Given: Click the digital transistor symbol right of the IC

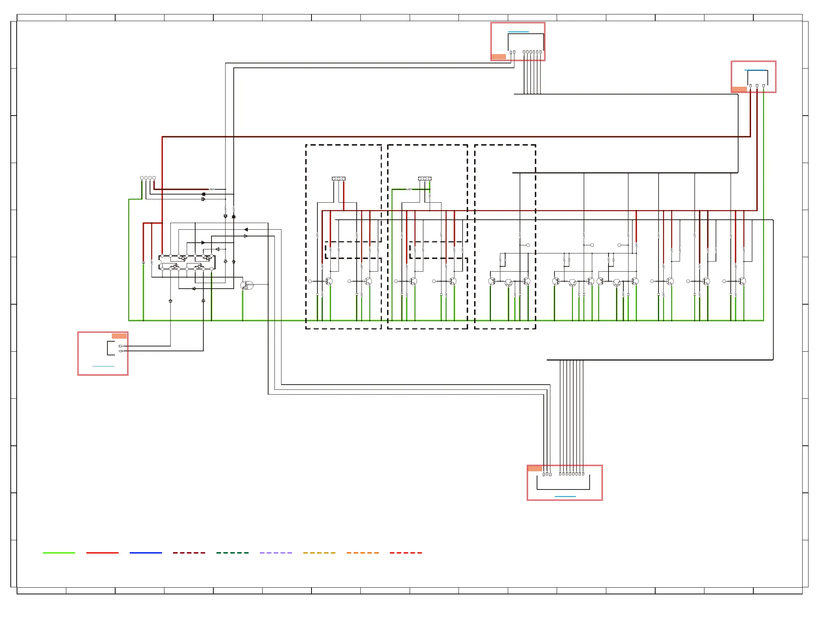Looking at the screenshot, I should [x=247, y=285].
